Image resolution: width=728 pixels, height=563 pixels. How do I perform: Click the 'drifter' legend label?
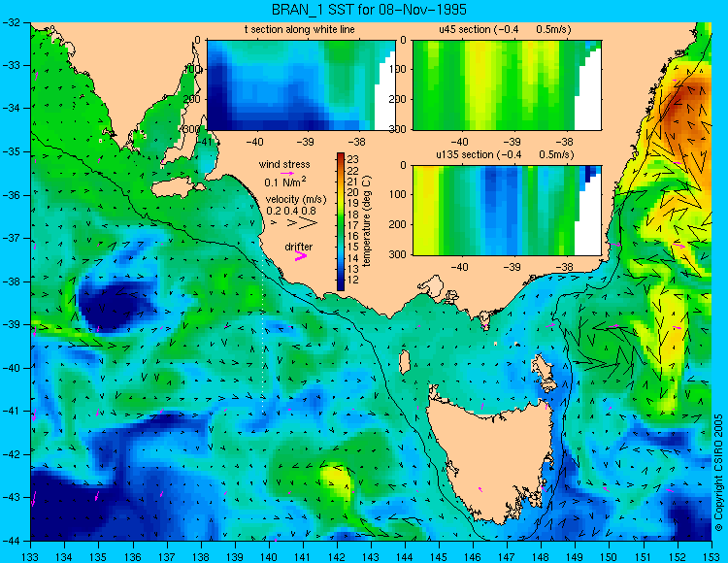tap(299, 247)
